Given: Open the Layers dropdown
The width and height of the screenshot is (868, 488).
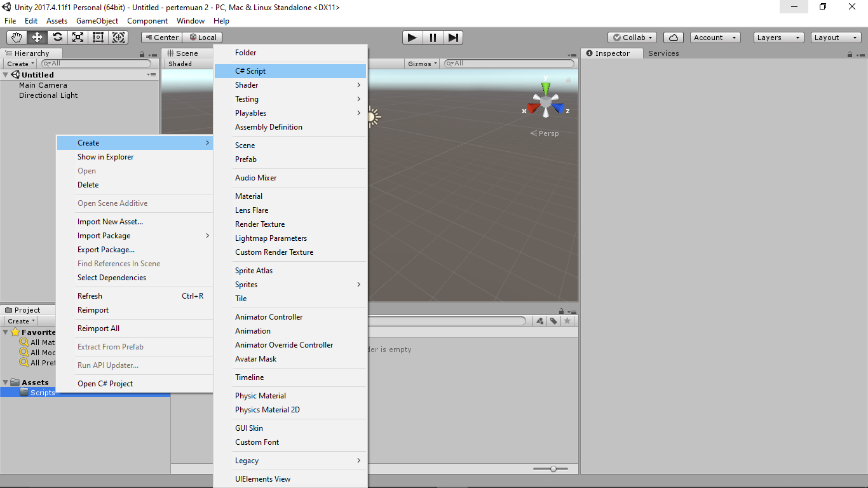Looking at the screenshot, I should (x=779, y=37).
